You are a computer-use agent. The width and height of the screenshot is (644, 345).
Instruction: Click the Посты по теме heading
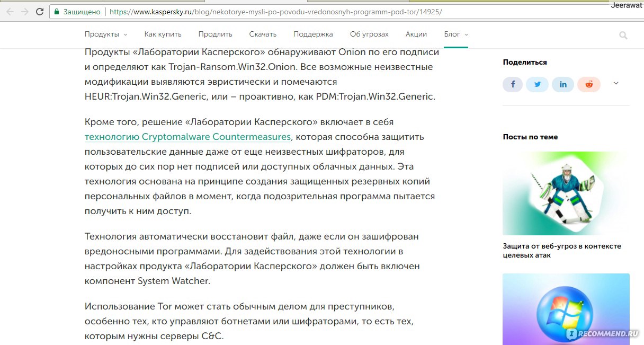(x=530, y=137)
